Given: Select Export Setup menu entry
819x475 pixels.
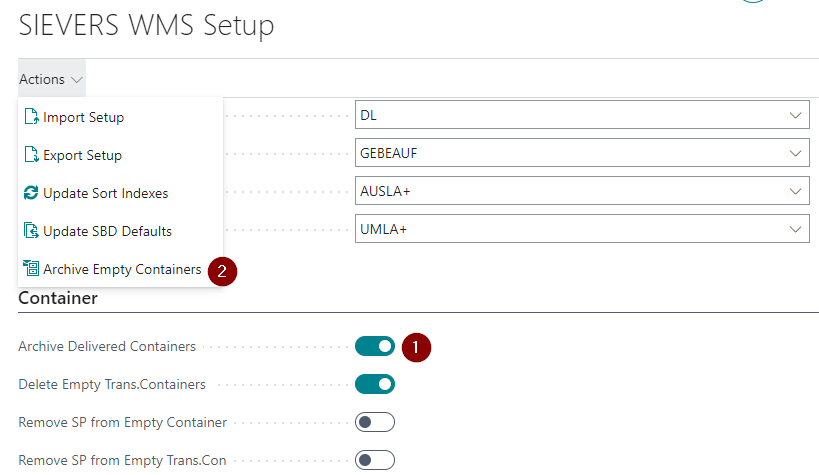Looking at the screenshot, I should tap(82, 155).
